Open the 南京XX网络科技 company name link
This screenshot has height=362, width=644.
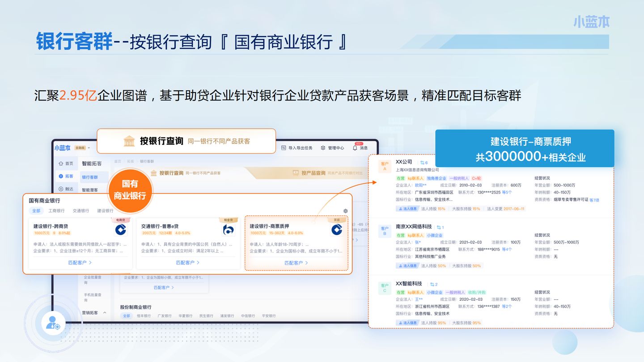pyautogui.click(x=414, y=227)
